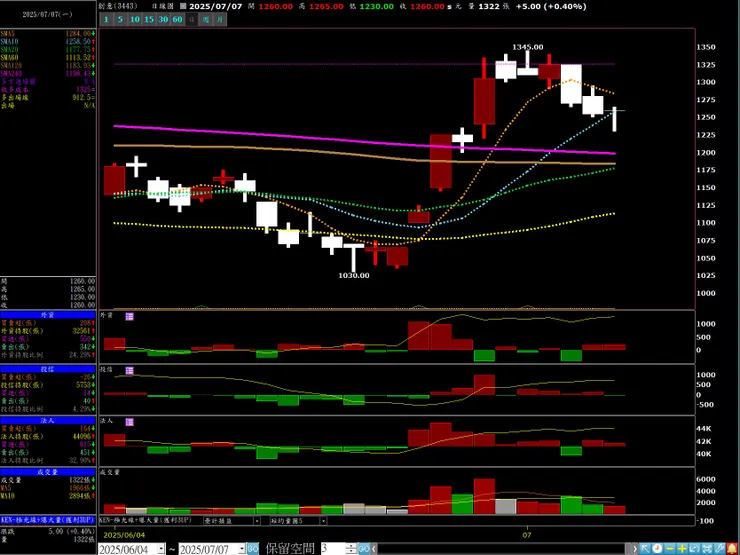This screenshot has height=555, width=740.
Task: Open the 法人 panel's purple settings icon
Action: (x=129, y=422)
